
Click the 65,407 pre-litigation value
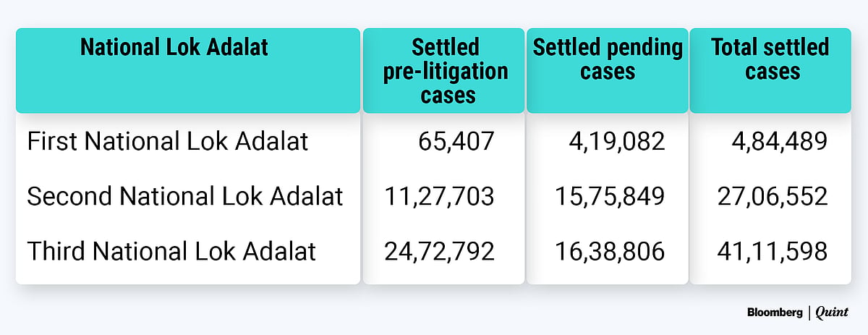[456, 141]
